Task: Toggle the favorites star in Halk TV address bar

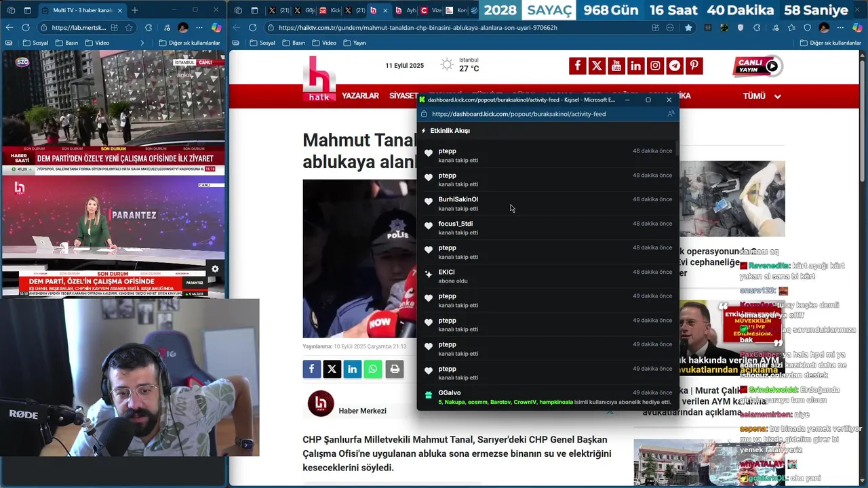Action: 688,28
